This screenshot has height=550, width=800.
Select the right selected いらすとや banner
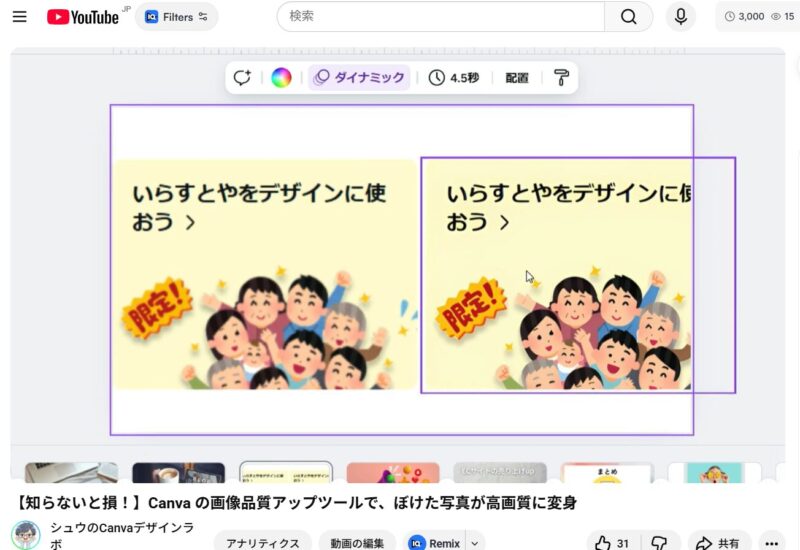tap(578, 275)
